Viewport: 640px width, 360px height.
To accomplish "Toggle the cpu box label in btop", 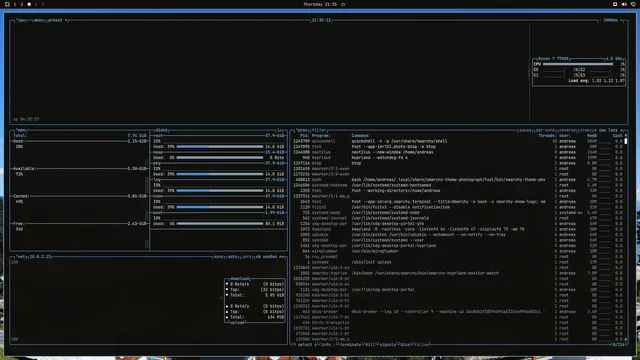I will point(21,20).
